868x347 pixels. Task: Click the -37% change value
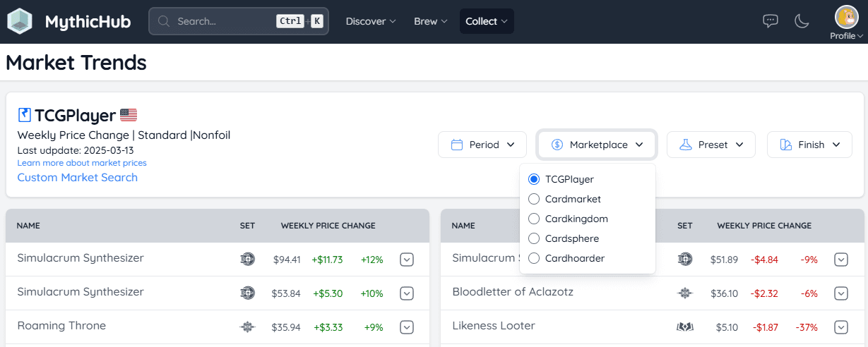[x=805, y=327]
